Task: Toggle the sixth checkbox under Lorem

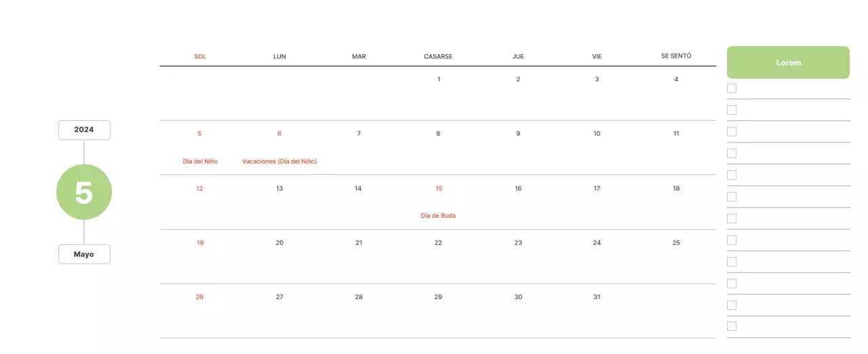Action: [x=732, y=197]
